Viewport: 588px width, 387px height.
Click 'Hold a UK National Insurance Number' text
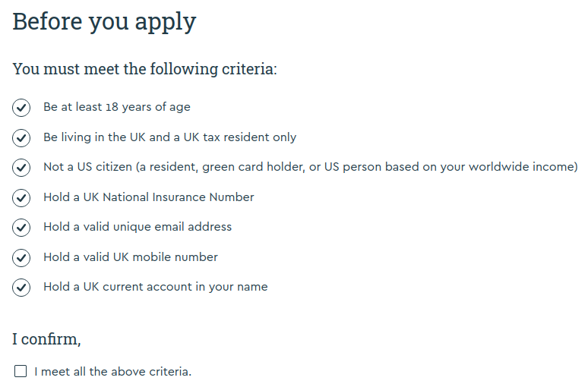click(x=149, y=197)
